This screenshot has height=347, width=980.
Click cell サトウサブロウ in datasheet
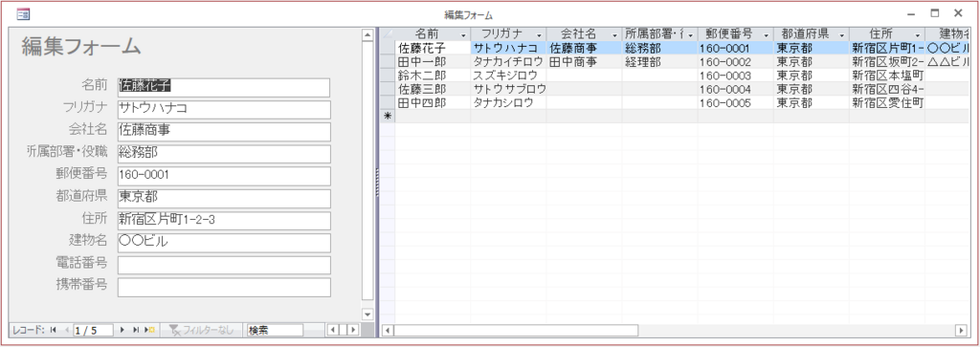509,89
